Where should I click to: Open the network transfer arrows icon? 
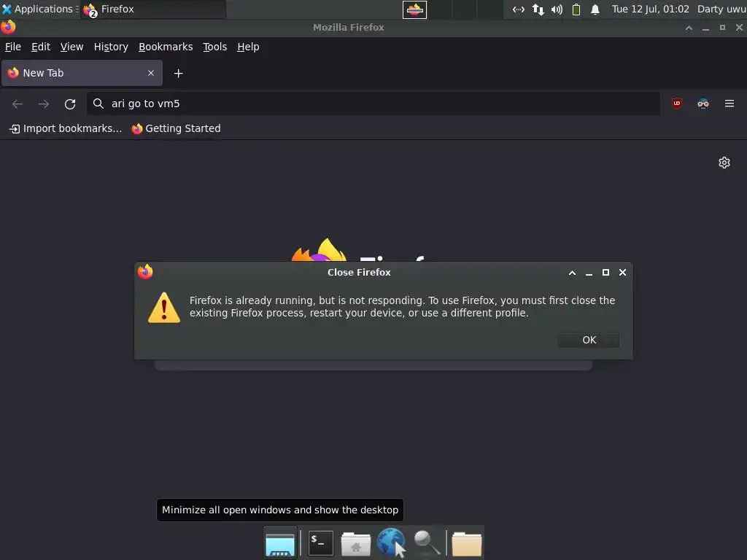pyautogui.click(x=538, y=9)
